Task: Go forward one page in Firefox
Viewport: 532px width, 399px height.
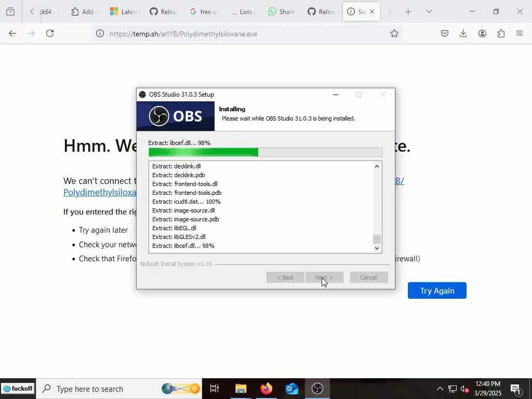Action: 31,33
